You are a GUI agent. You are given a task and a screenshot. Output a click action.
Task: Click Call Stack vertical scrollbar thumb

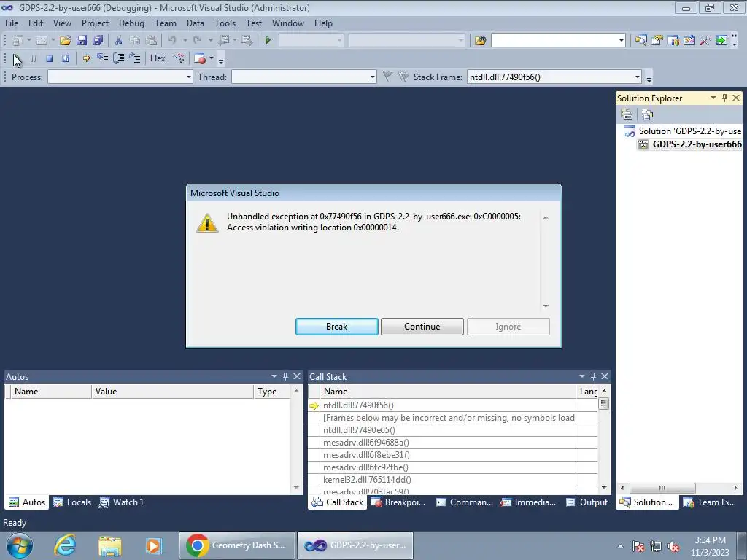603,404
